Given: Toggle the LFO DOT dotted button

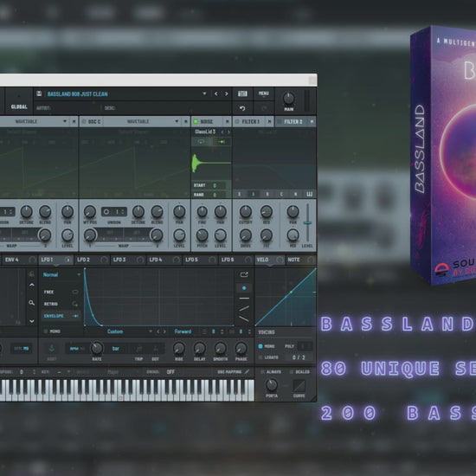Looking at the screenshot, I should [155, 349].
